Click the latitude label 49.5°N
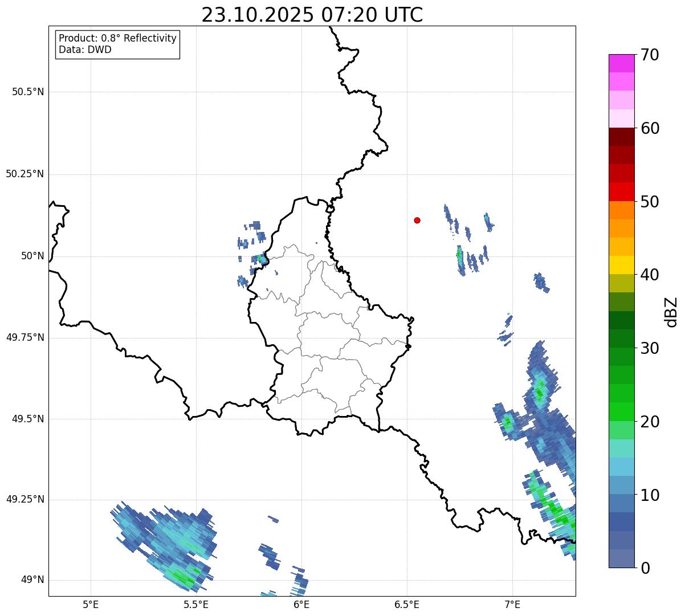This screenshot has height=616, width=685. (28, 419)
